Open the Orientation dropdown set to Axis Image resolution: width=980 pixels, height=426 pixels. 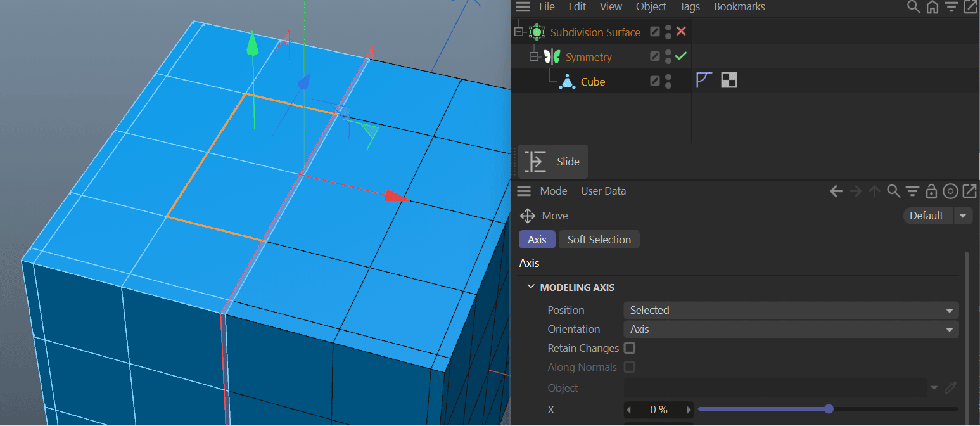point(790,329)
